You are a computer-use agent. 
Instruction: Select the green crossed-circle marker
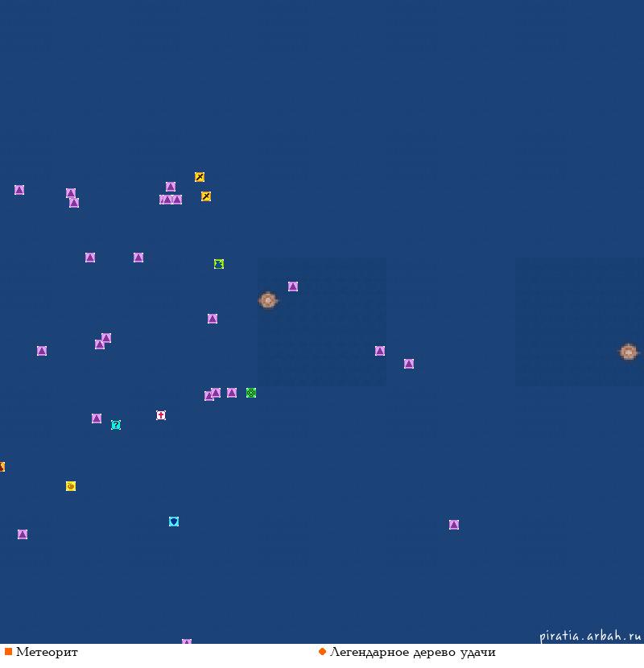click(x=251, y=393)
